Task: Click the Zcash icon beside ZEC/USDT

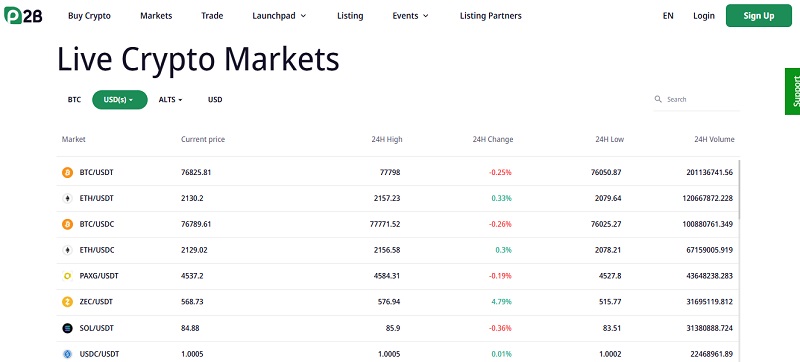Action: coord(67,302)
